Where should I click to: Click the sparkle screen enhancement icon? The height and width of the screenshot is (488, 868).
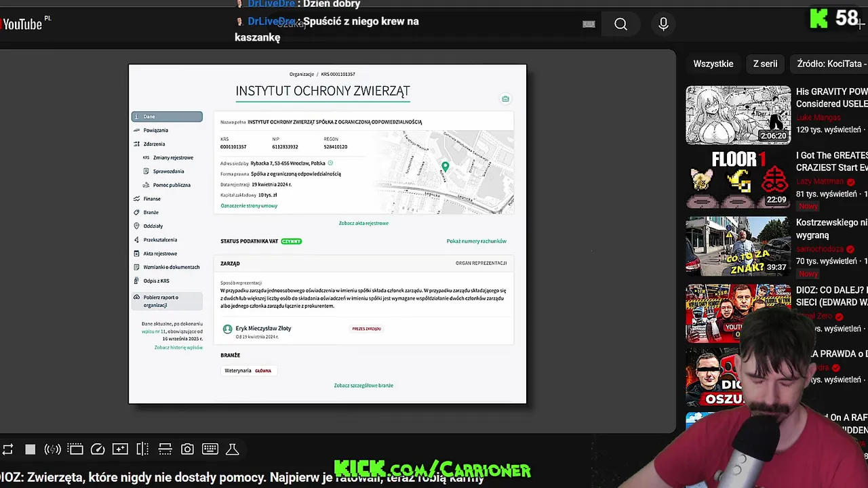coord(120,449)
